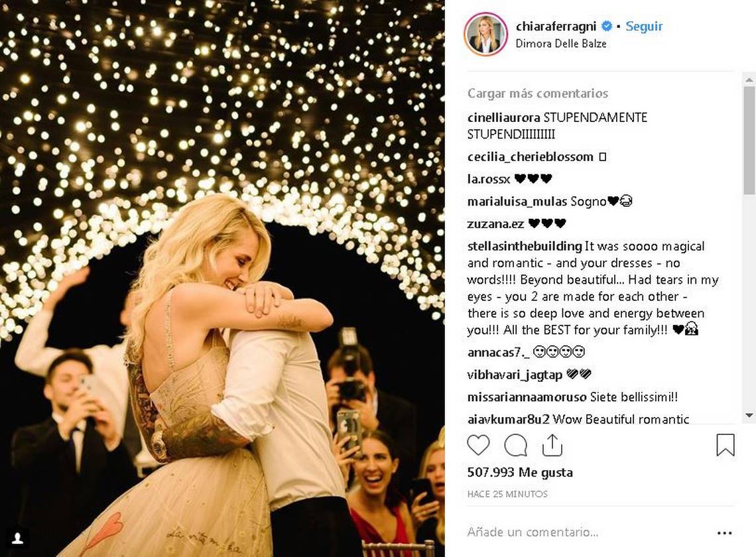Click the HACE 25 MINUTOS timestamp

coord(507,494)
